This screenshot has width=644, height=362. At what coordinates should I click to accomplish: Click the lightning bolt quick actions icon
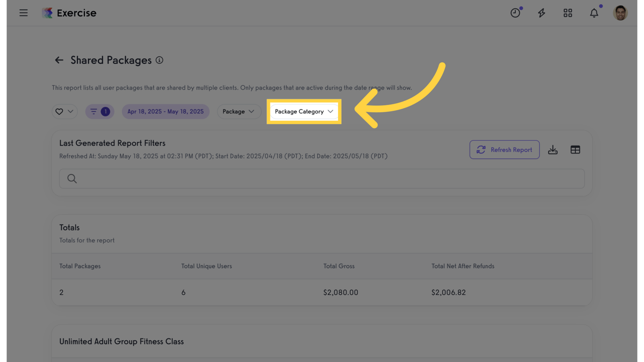[541, 13]
